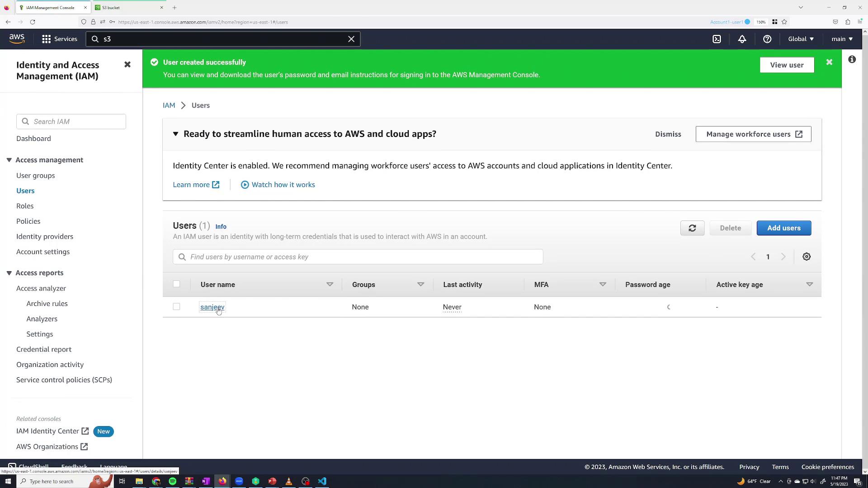Screen dimensions: 868x488
Task: Tick the checkbox for user sanjeev
Action: click(176, 307)
